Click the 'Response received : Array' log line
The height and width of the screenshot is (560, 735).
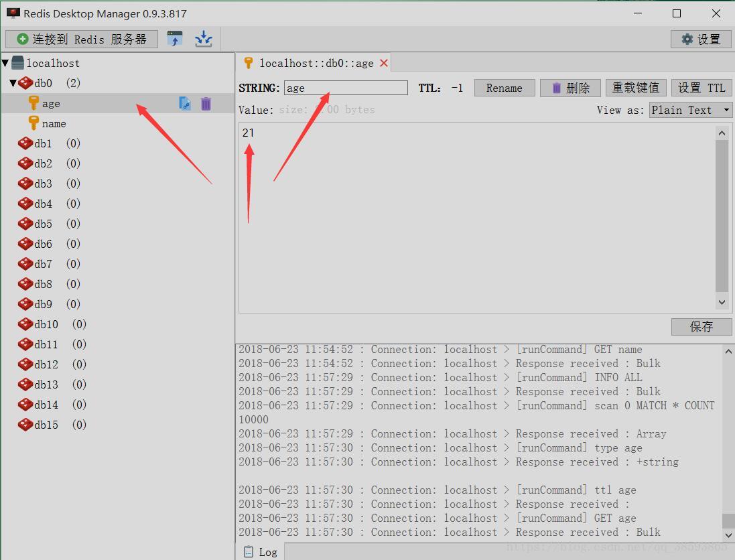(x=452, y=434)
